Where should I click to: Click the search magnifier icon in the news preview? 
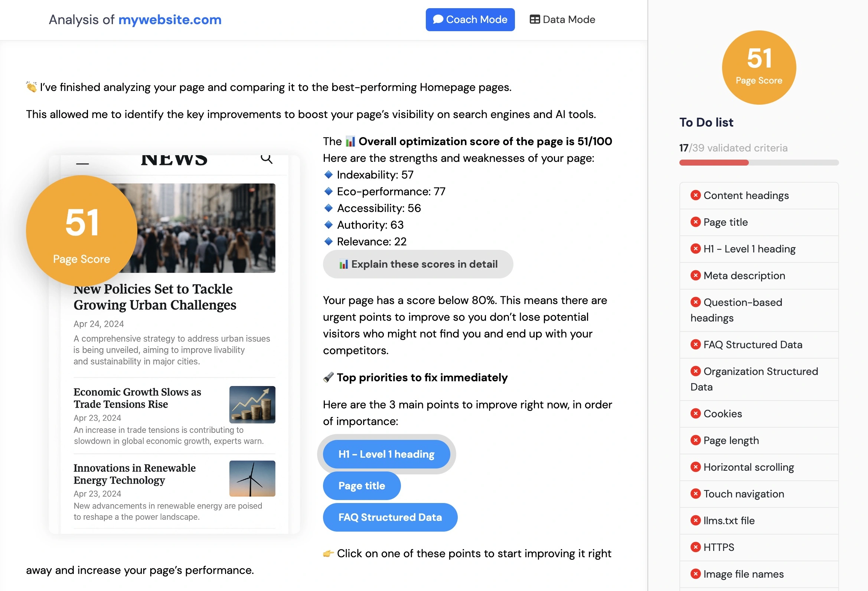pos(266,159)
